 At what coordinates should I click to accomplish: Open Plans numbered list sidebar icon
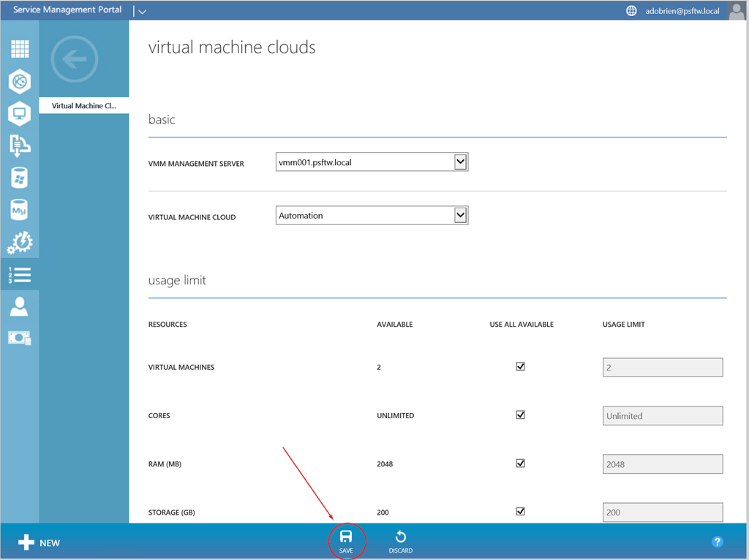point(20,274)
